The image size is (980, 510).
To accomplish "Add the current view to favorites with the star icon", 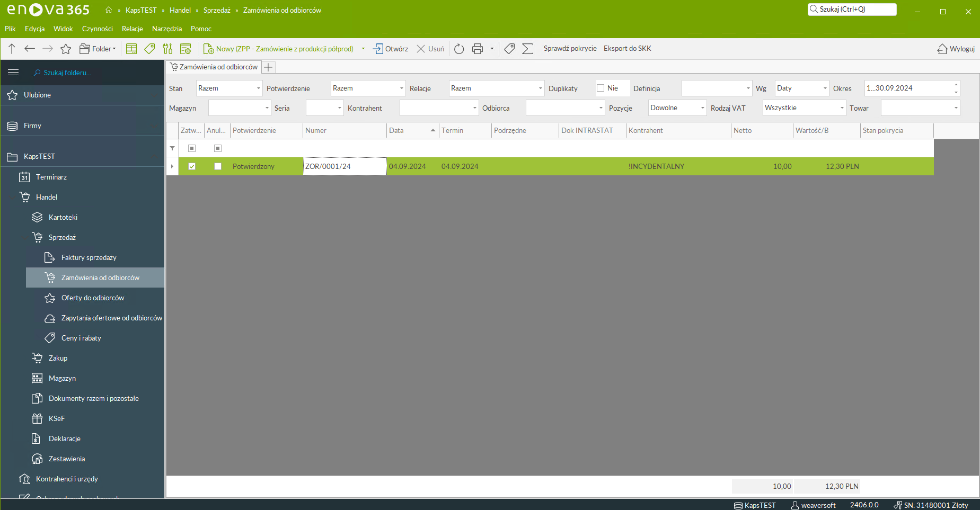I will tap(66, 49).
